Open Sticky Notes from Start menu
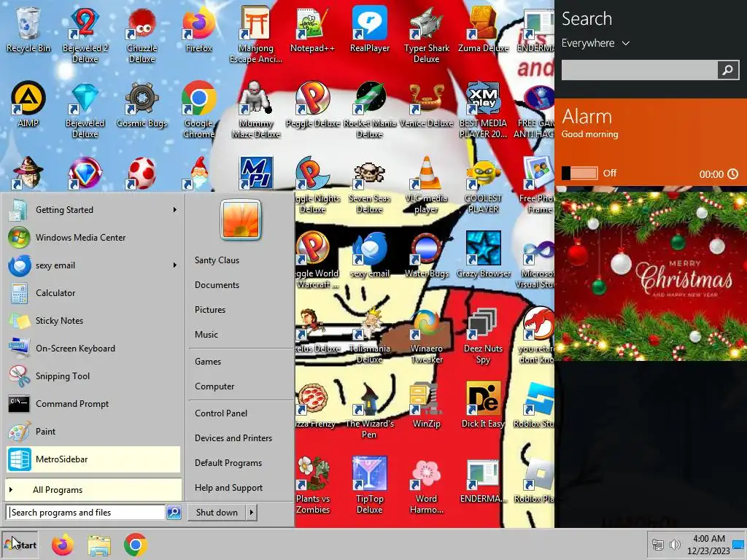Image resolution: width=747 pixels, height=560 pixels. (x=93, y=321)
